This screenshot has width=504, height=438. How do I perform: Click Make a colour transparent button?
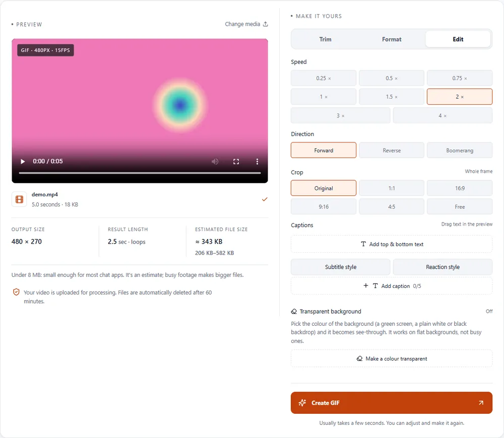(392, 358)
